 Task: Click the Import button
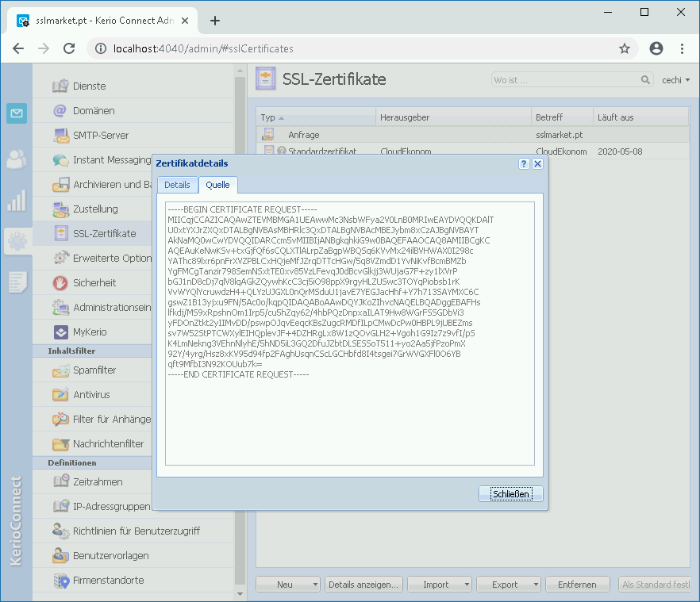pos(435,584)
